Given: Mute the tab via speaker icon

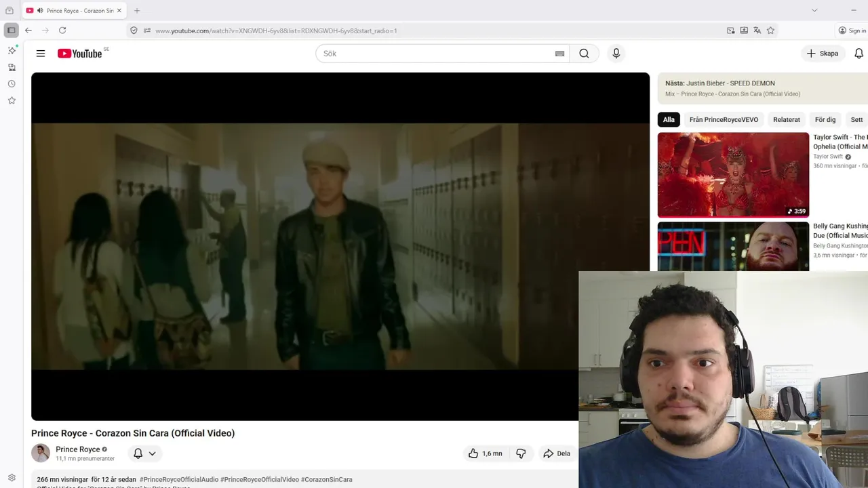Looking at the screenshot, I should 40,11.
